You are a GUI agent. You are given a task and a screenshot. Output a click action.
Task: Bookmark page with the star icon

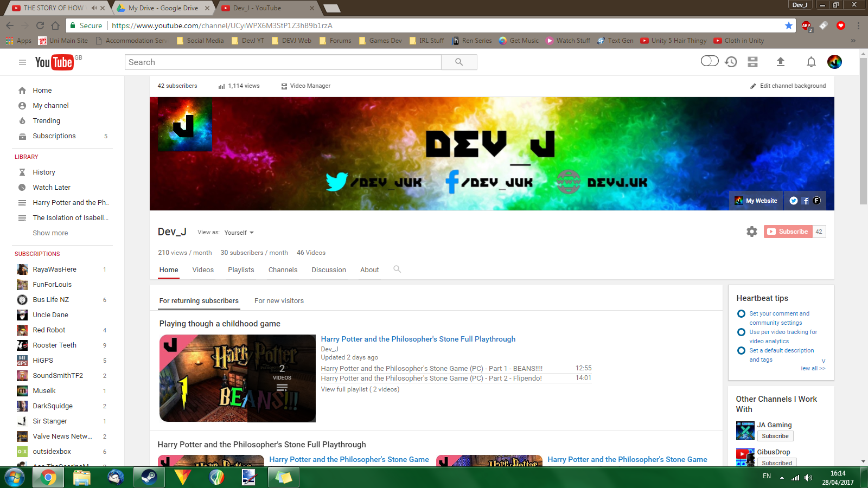[x=788, y=25]
